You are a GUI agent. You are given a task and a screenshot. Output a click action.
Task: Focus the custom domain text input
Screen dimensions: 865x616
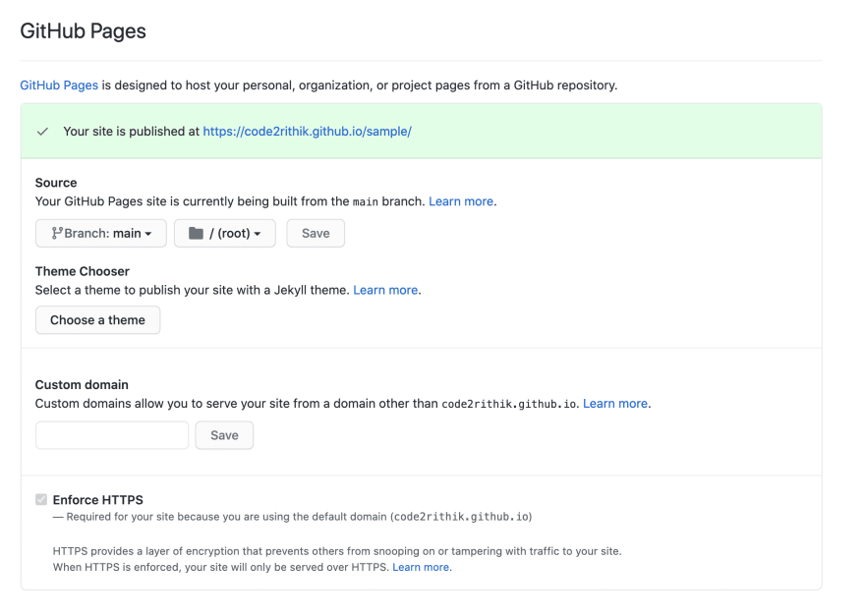point(112,435)
